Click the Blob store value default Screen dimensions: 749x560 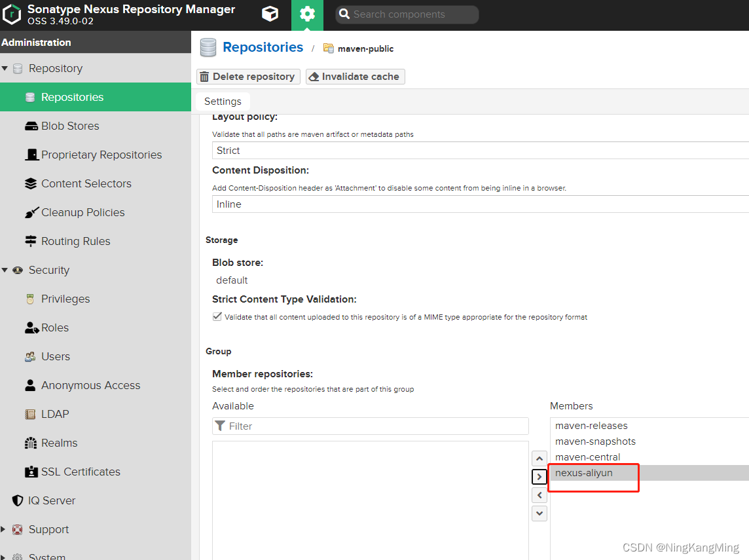coord(232,280)
